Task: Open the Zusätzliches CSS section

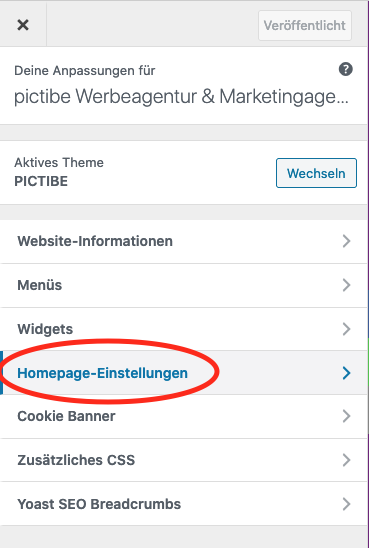Action: [184, 460]
